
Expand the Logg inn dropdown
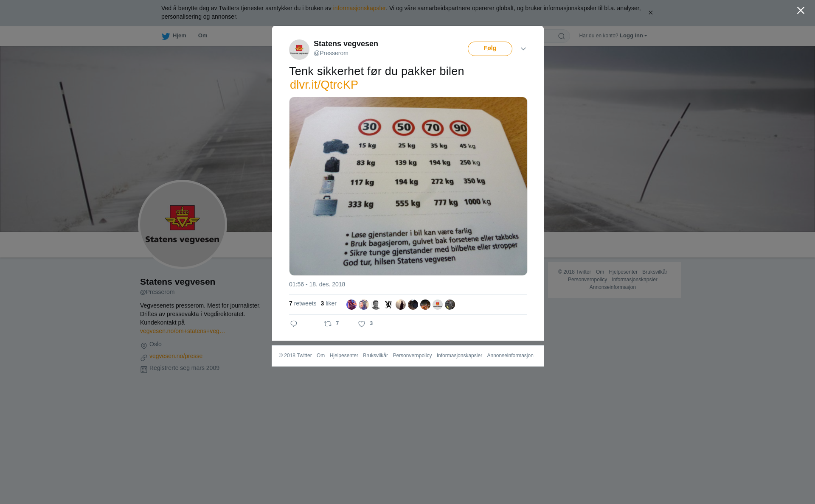pyautogui.click(x=633, y=36)
